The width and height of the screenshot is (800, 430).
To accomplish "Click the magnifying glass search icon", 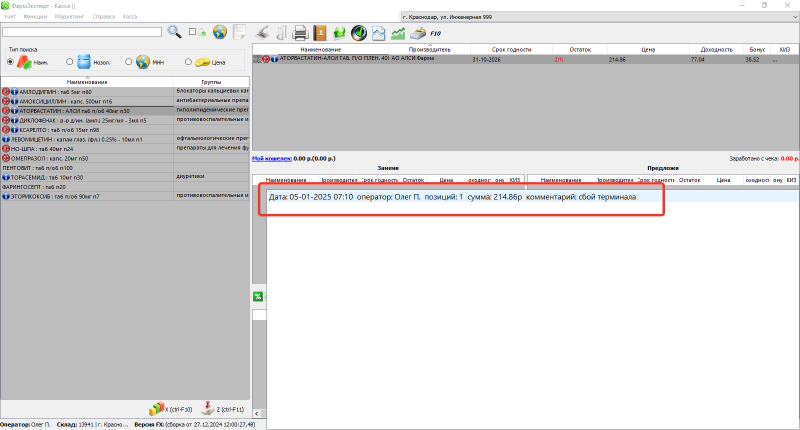I will pyautogui.click(x=174, y=32).
